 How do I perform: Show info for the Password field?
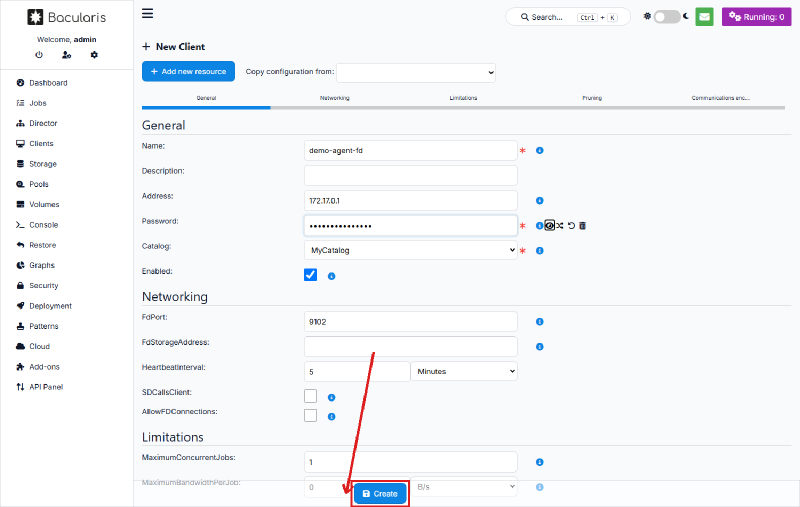pos(539,225)
